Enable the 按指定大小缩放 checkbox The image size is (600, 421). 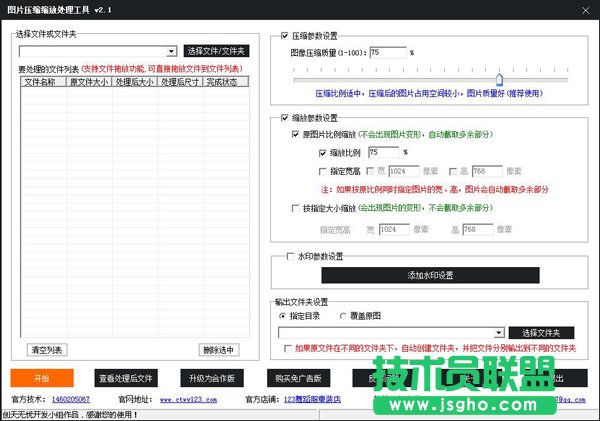(x=295, y=208)
